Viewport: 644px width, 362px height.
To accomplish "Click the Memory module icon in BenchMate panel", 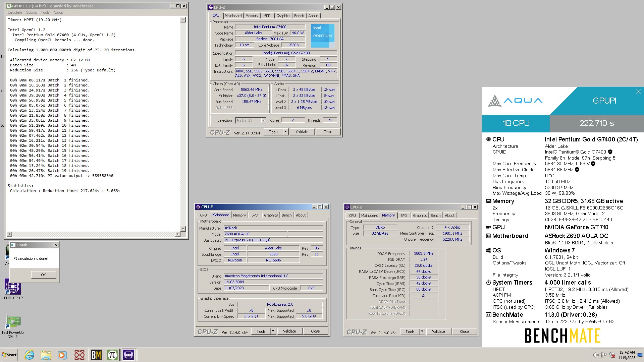I will pos(488,201).
